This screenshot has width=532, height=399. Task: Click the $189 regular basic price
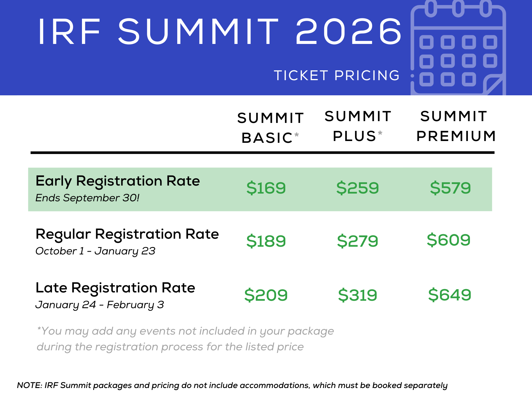[x=266, y=241]
